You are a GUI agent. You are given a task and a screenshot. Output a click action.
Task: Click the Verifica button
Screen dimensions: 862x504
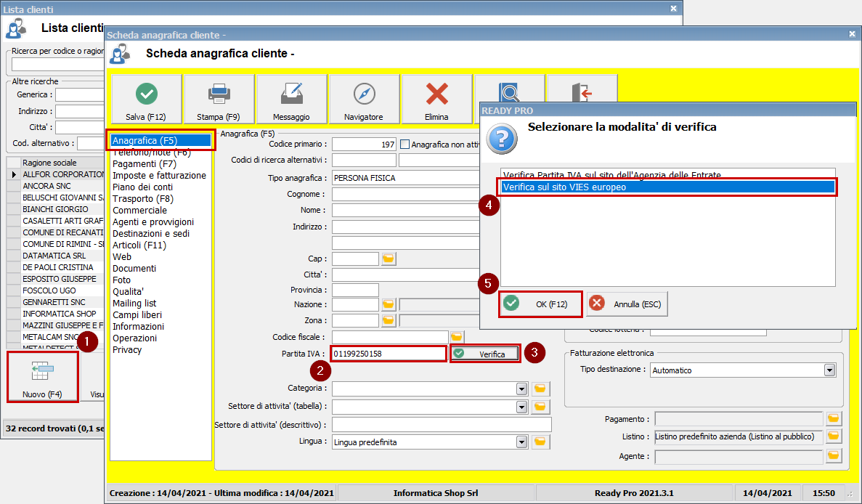pyautogui.click(x=485, y=354)
